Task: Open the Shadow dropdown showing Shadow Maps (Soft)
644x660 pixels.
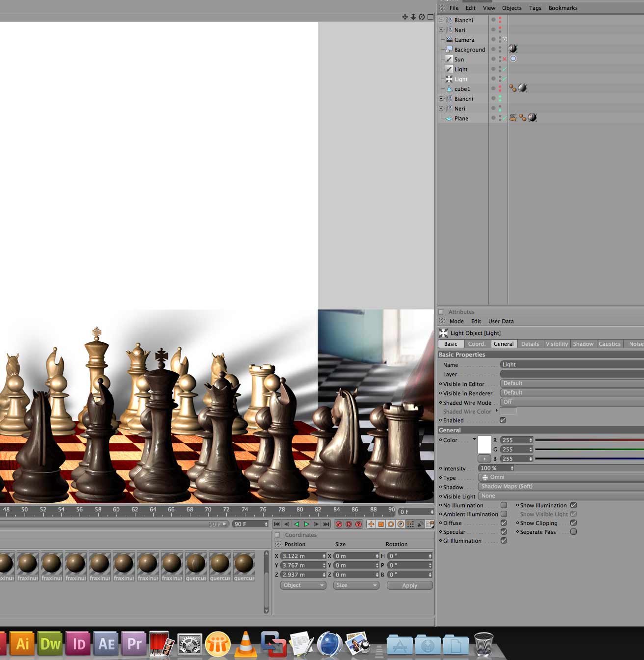Action: click(x=561, y=487)
